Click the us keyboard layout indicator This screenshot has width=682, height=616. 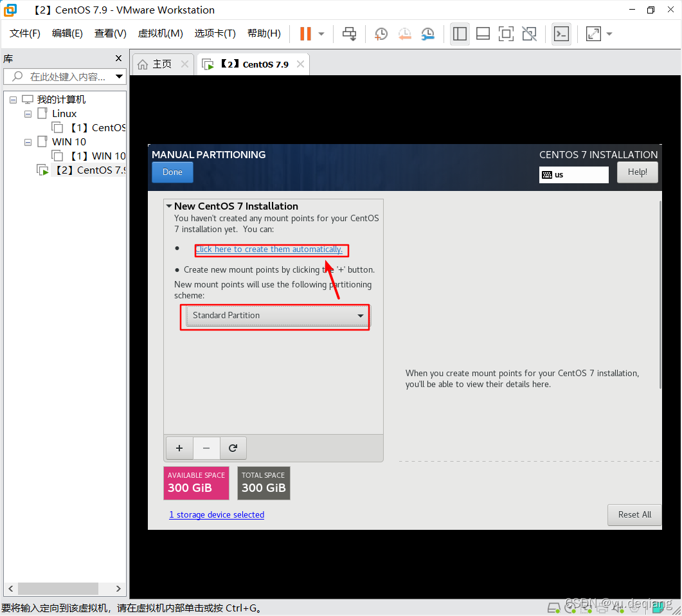574,175
